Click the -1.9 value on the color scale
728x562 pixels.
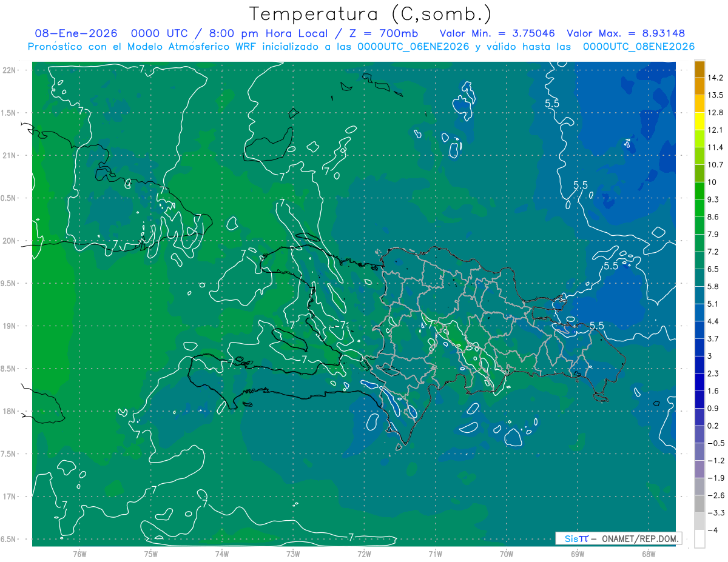715,478
